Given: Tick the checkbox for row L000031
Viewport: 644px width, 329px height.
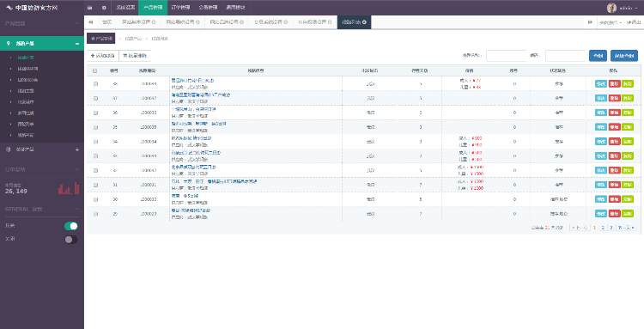Looking at the screenshot, I should click(95, 185).
